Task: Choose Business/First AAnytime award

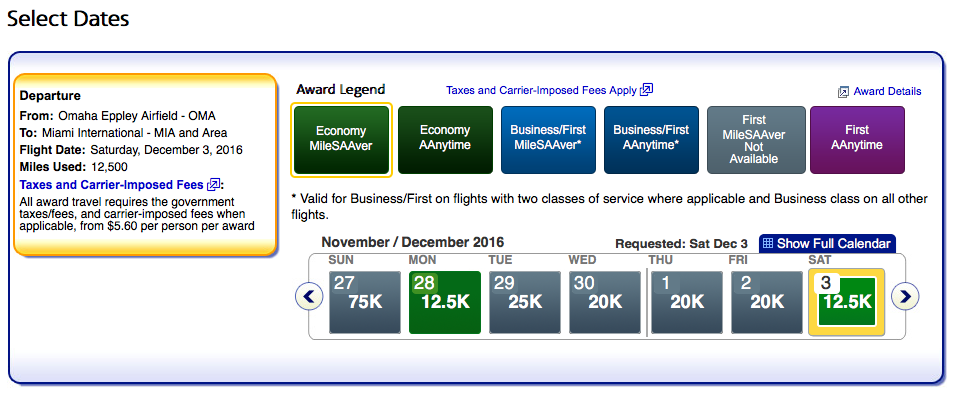Action: [x=651, y=140]
